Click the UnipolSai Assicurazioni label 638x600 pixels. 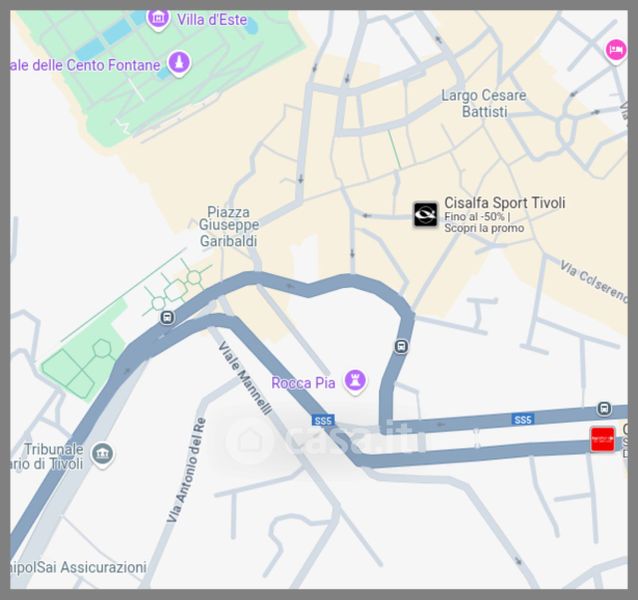click(78, 567)
